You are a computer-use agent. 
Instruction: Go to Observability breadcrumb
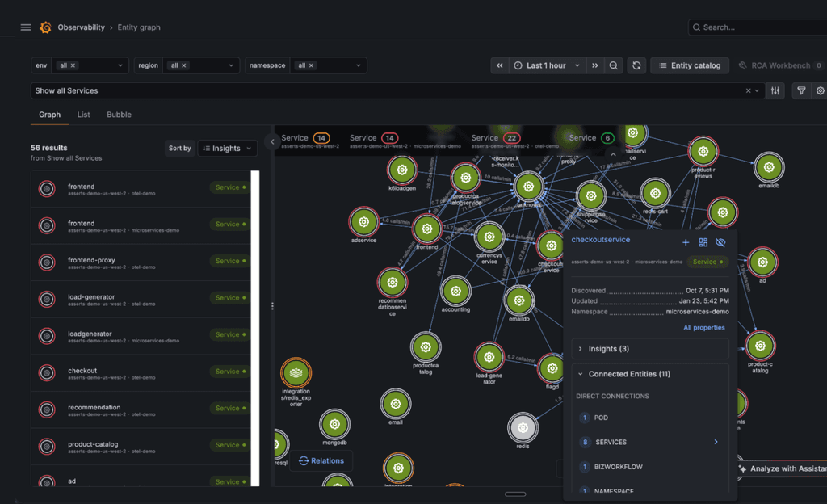pos(82,27)
